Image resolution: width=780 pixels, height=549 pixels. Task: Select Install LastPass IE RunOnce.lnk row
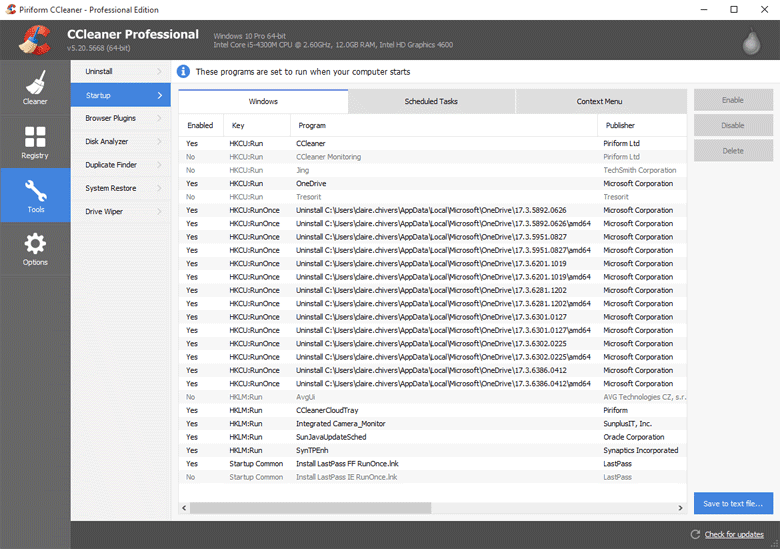click(432, 477)
